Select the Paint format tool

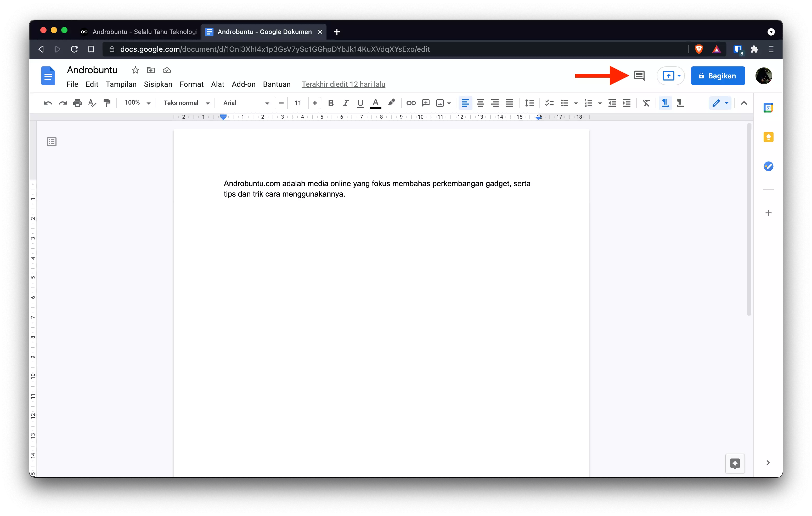pos(107,103)
